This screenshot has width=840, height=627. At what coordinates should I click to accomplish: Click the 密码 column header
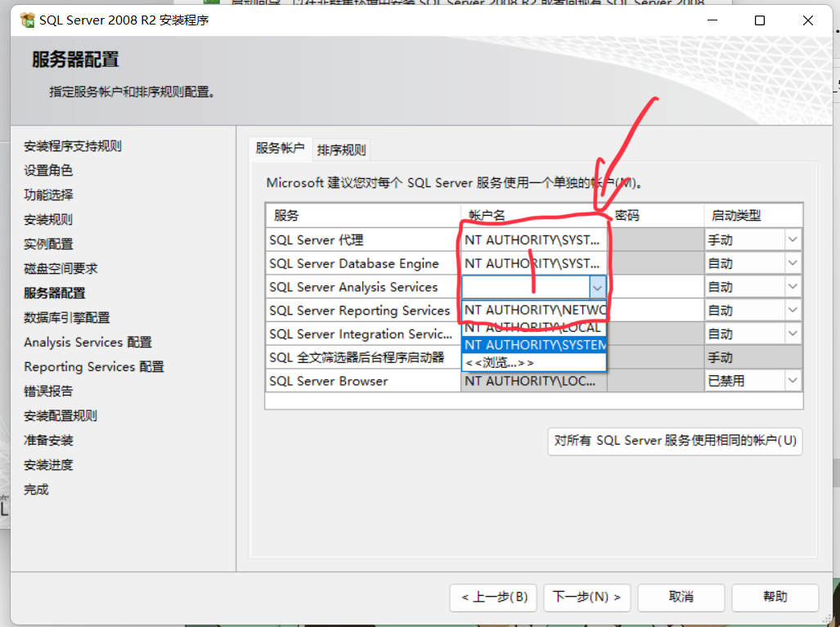point(656,215)
